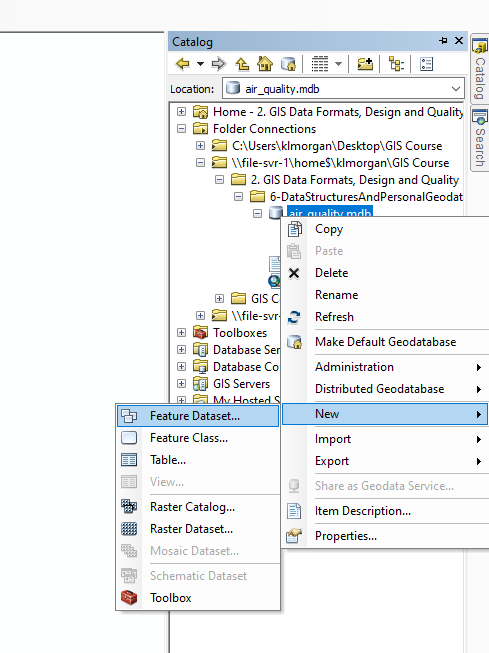Open the Location combo box dropdown

click(456, 89)
